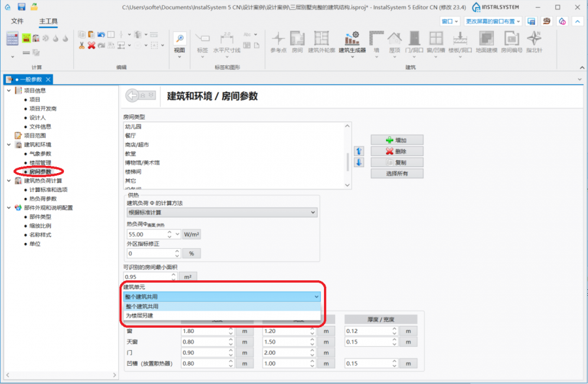Move room type up with blue up arrow

359,152
